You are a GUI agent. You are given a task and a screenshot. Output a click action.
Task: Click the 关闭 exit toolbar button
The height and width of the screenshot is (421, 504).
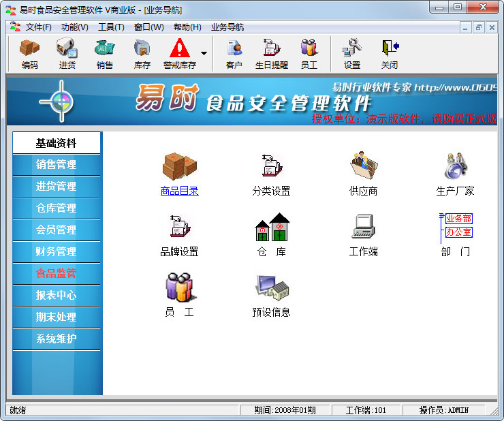click(390, 53)
